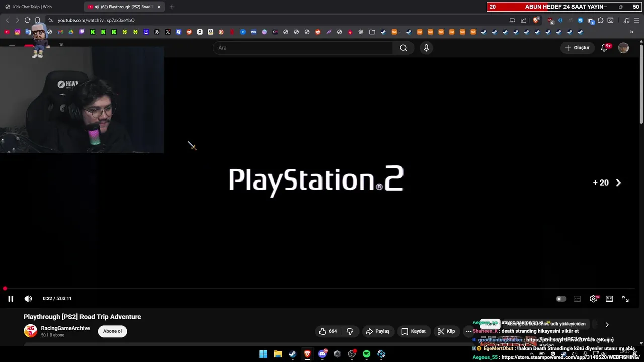
Task: Switch to the 'Kick Chat Takip' tab
Action: (39, 7)
